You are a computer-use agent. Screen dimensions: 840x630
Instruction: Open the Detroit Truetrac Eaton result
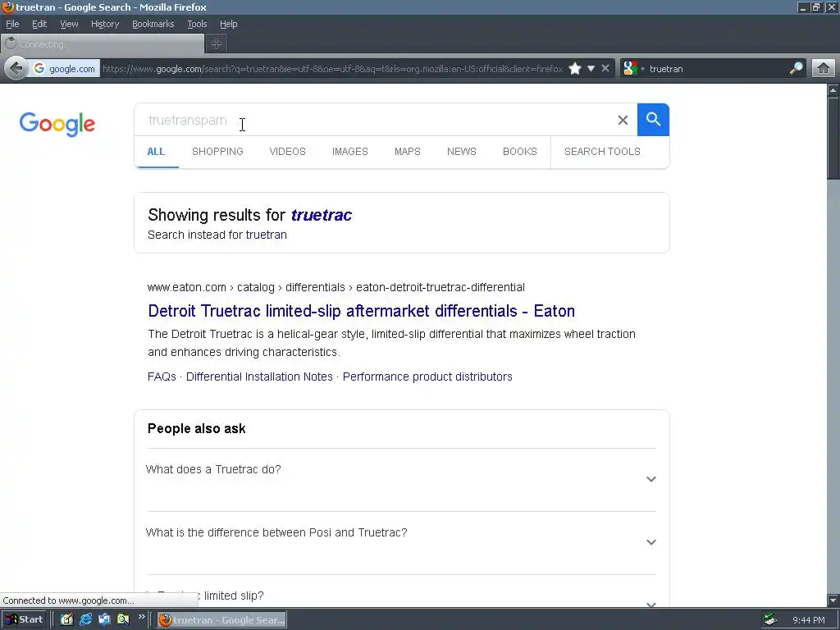(x=361, y=311)
